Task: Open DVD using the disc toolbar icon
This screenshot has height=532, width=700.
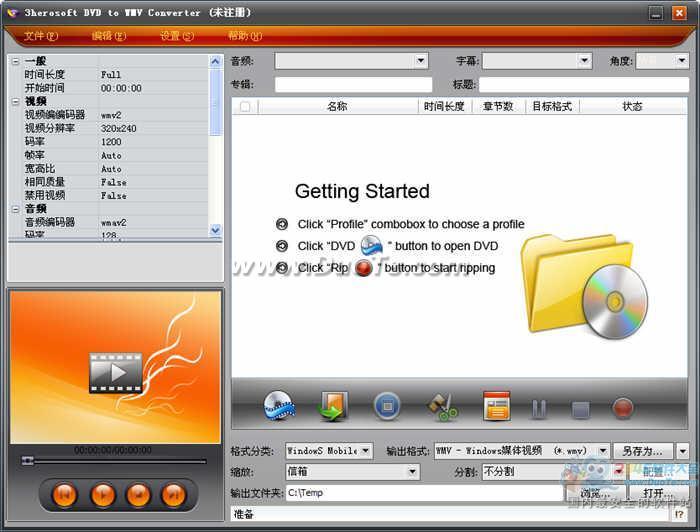Action: [279, 406]
